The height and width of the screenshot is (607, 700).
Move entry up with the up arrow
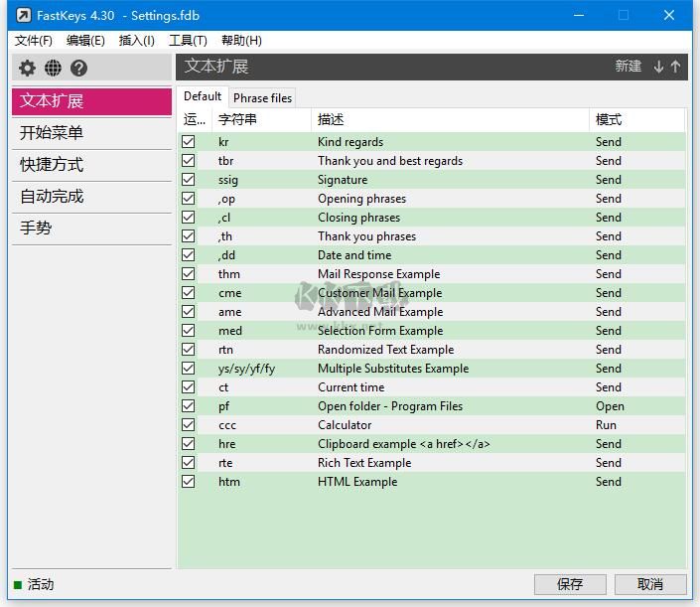(676, 67)
